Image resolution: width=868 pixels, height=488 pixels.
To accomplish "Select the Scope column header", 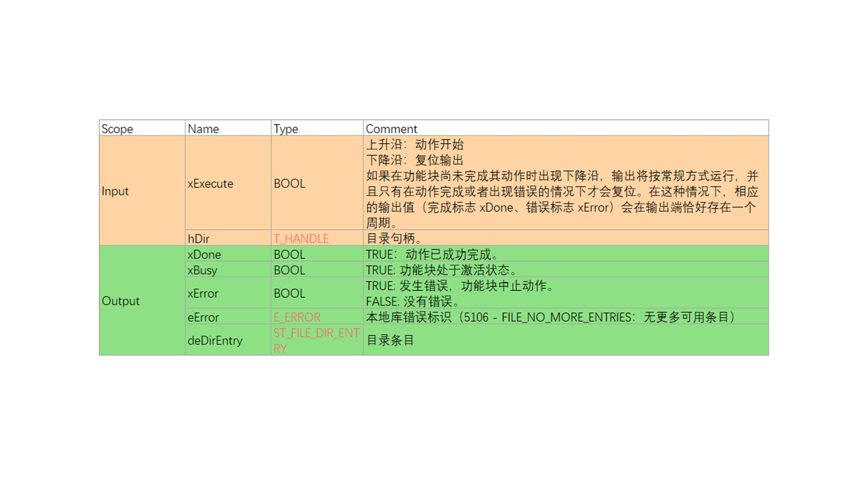I will tap(117, 129).
